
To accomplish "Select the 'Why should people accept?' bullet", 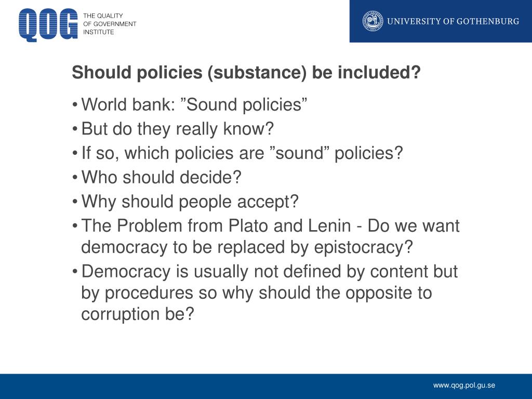I will click(x=190, y=202).
